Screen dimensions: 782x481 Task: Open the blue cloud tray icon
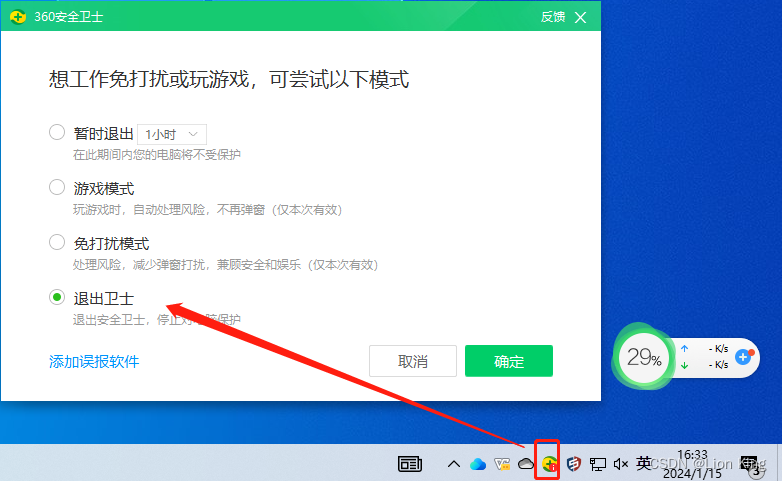(478, 464)
